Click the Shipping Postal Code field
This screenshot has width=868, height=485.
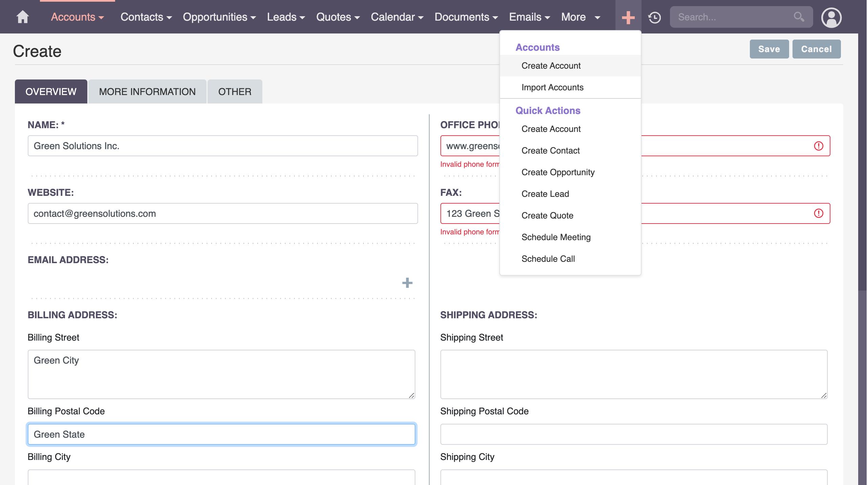click(x=633, y=434)
